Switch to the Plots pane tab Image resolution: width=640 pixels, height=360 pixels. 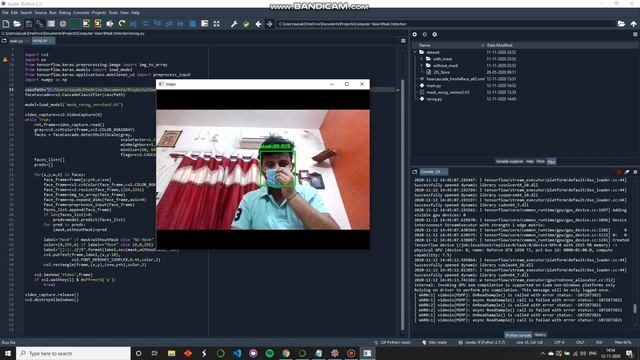coord(540,162)
